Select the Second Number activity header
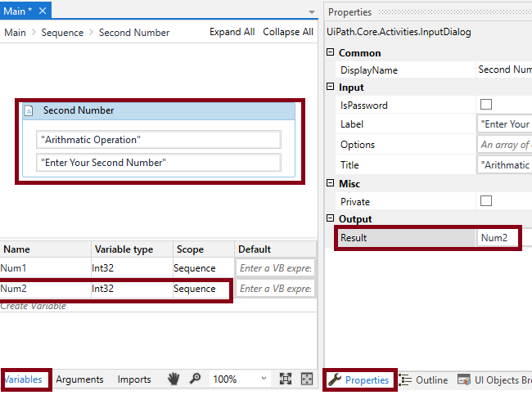Viewport: 532px width, 395px height. coord(159,111)
